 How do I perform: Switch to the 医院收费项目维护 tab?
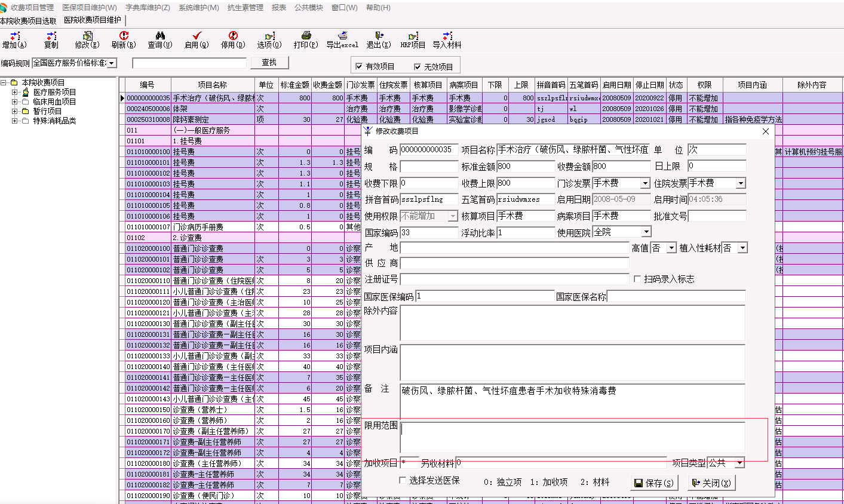93,20
